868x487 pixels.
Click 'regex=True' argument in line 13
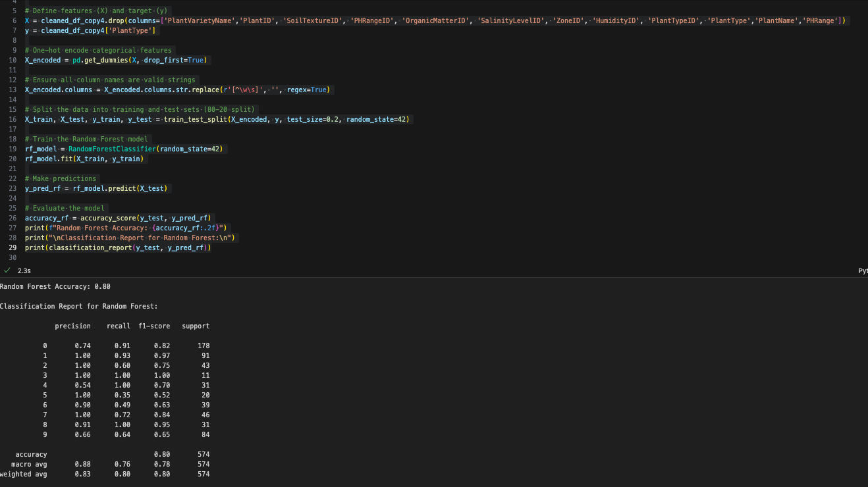point(308,90)
